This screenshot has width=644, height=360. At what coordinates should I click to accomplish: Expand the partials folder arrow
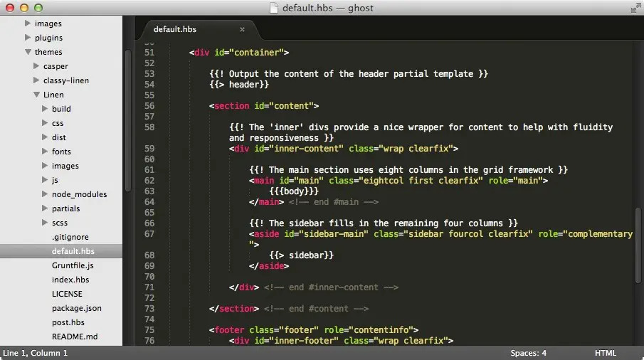click(45, 208)
